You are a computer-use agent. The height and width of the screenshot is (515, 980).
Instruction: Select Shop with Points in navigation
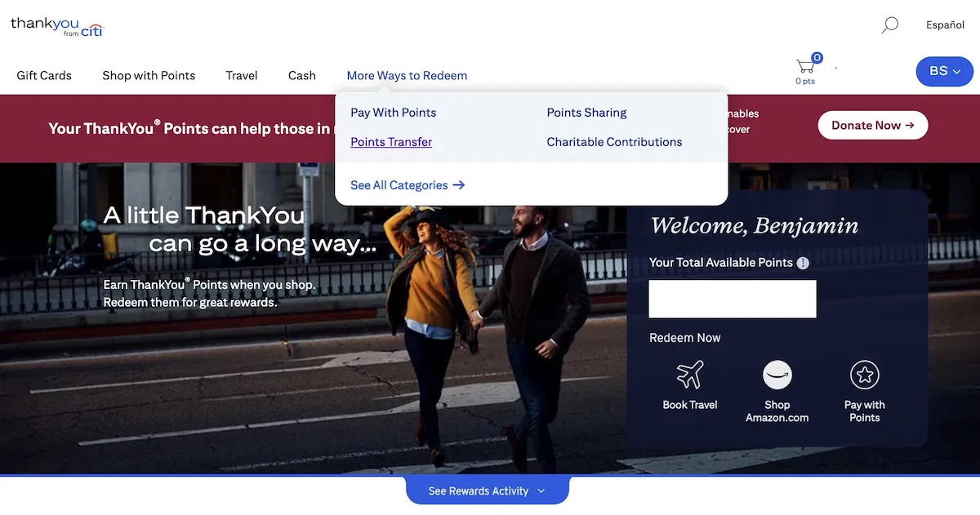click(x=149, y=76)
